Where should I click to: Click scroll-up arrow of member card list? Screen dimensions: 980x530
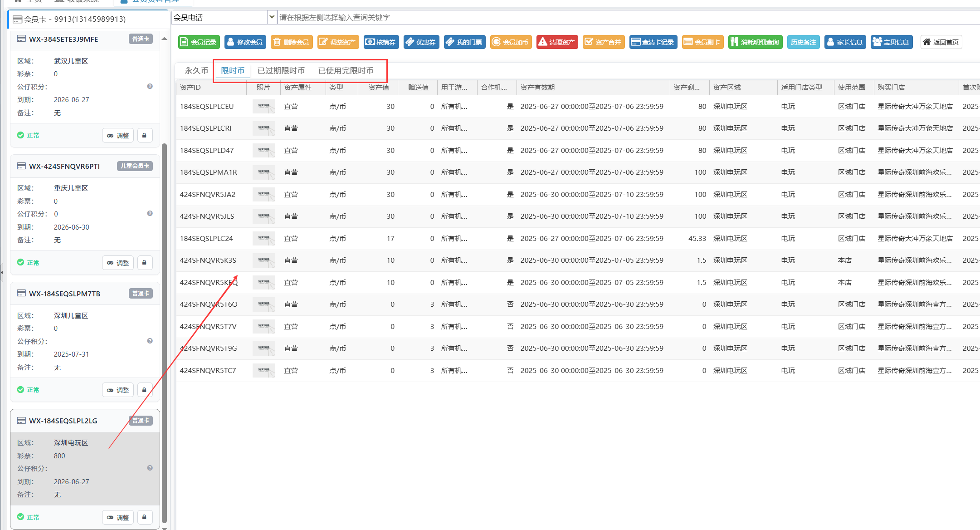click(x=164, y=39)
